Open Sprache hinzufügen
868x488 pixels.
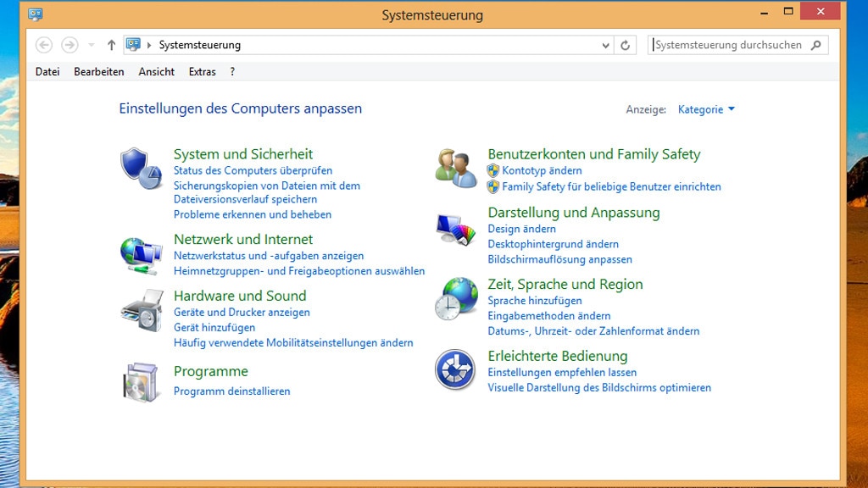[533, 299]
